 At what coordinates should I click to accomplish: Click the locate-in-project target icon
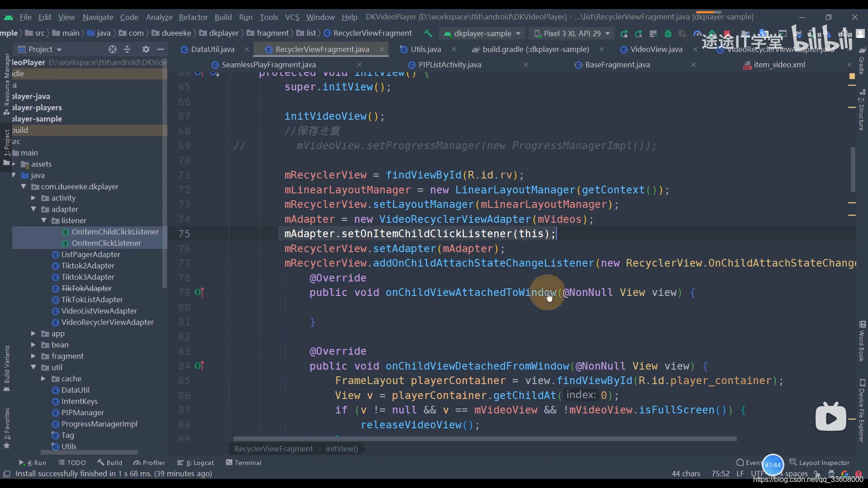113,49
